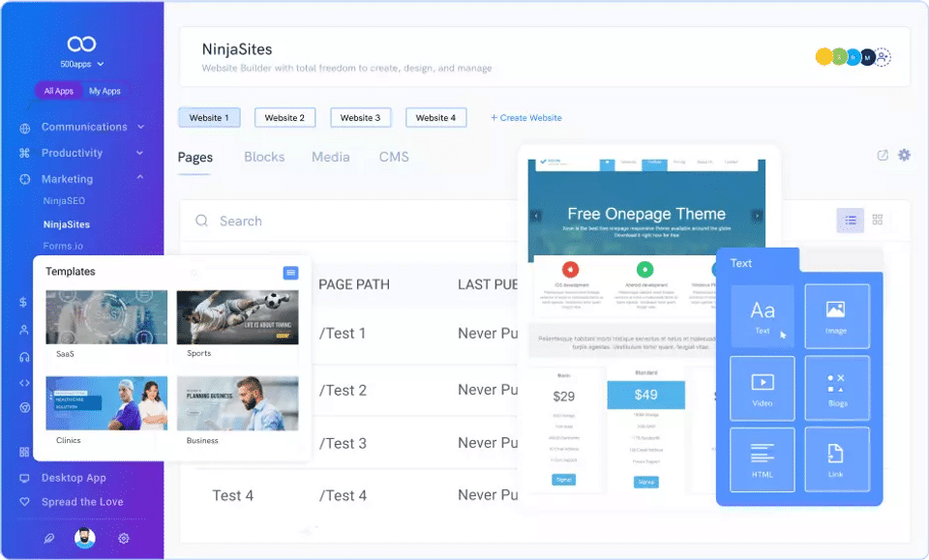Click + Create Website link
This screenshot has width=929, height=560.
526,118
